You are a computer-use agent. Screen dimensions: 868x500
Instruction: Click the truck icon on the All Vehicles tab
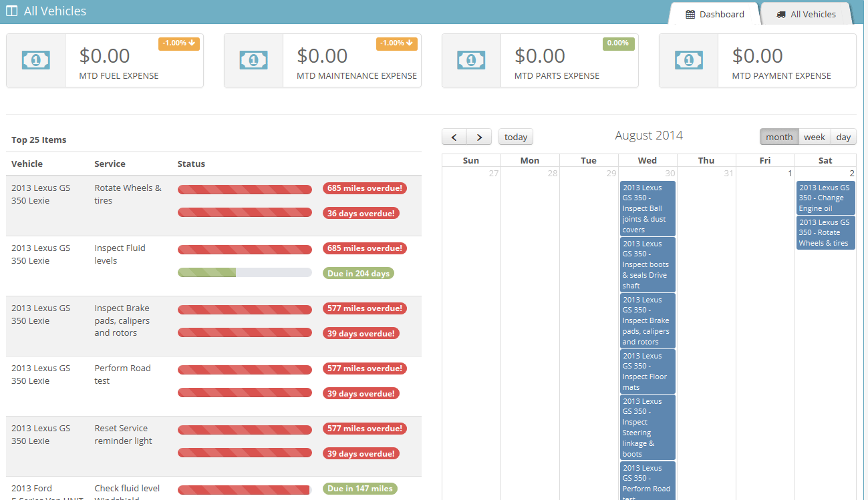tap(779, 13)
